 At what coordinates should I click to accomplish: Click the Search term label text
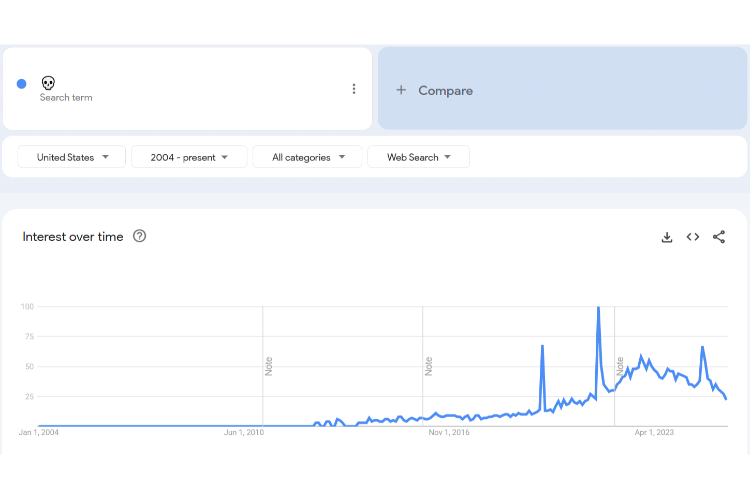point(66,98)
